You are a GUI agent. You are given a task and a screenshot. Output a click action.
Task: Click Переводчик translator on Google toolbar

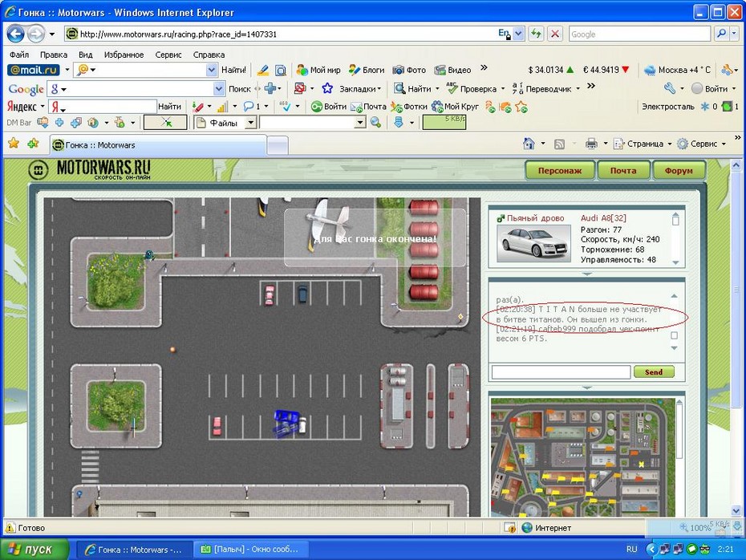click(x=542, y=88)
